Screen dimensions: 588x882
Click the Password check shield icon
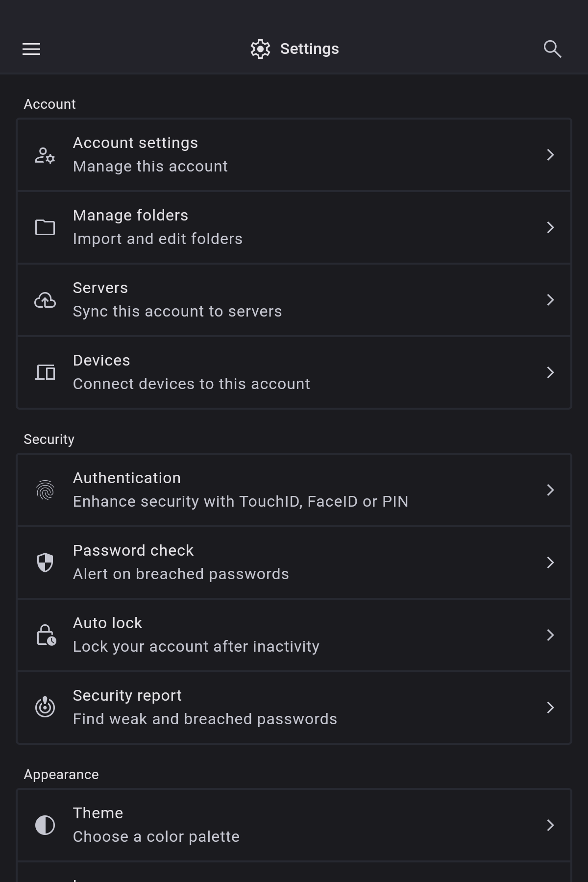pos(45,563)
